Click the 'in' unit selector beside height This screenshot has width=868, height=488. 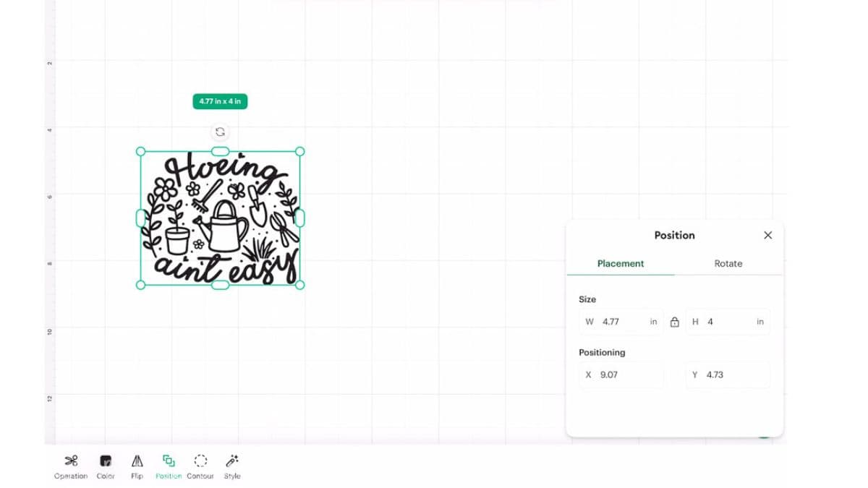(x=759, y=322)
